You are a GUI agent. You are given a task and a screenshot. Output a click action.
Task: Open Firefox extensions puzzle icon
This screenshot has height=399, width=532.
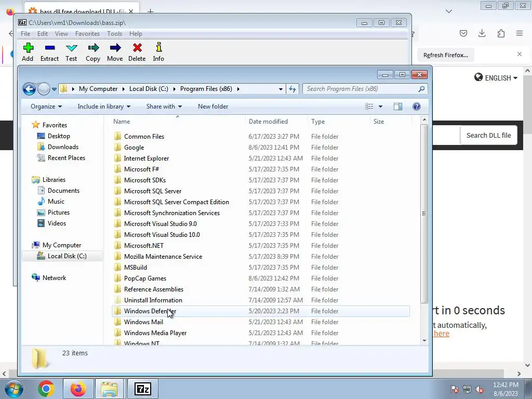(x=501, y=33)
